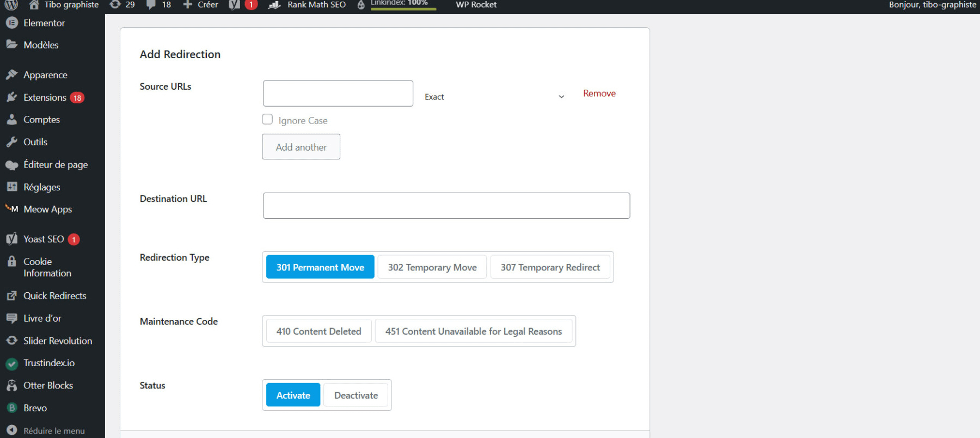Click the home icon beside Tibo graphiste

coord(34,5)
